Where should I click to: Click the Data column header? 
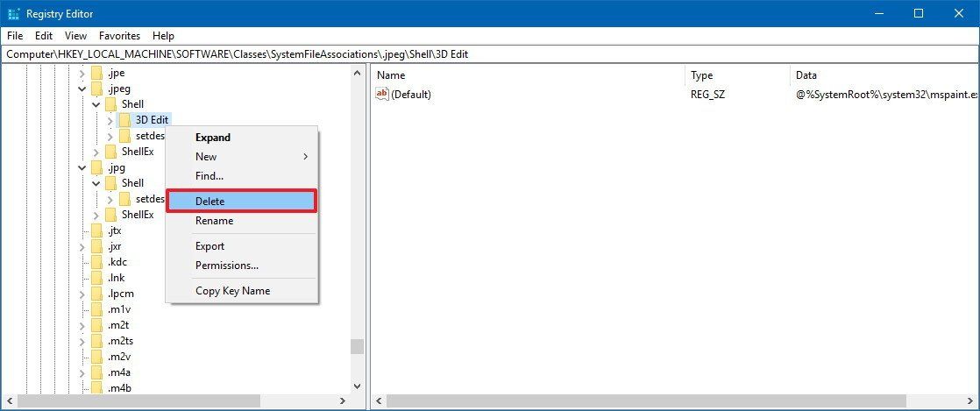[x=884, y=75]
